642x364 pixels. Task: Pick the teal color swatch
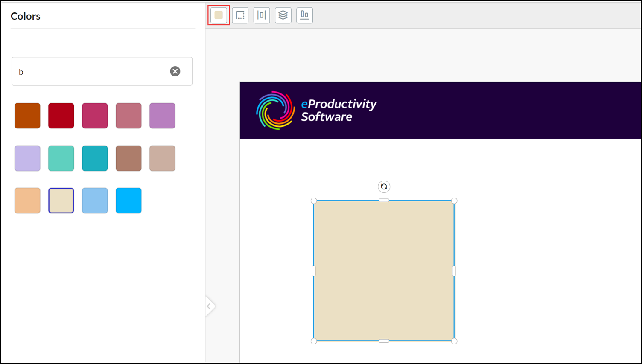click(95, 158)
